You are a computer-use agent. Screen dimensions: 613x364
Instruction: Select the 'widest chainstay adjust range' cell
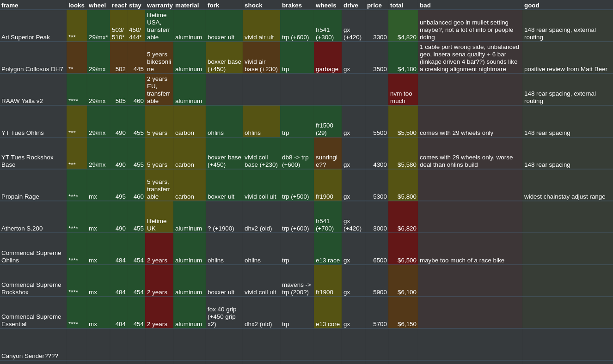pos(567,186)
